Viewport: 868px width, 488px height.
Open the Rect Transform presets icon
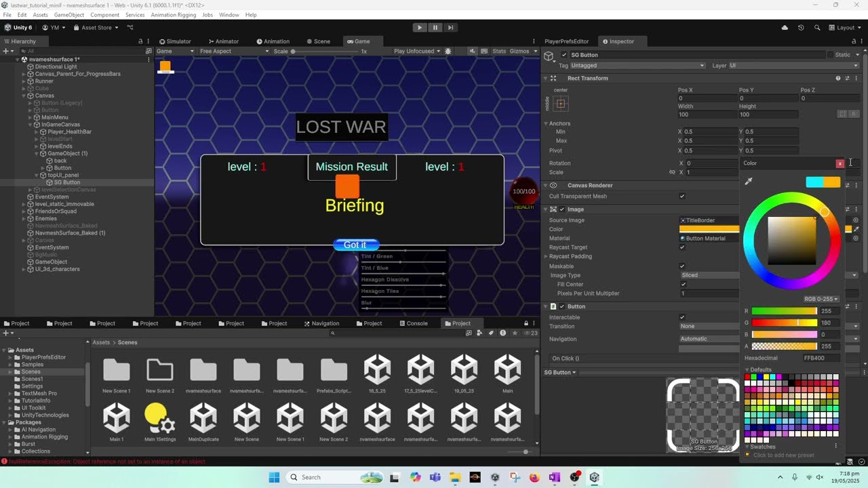847,78
